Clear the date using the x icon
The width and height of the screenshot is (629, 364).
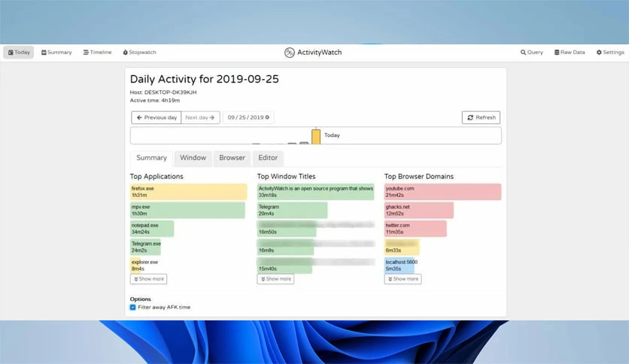(x=267, y=117)
